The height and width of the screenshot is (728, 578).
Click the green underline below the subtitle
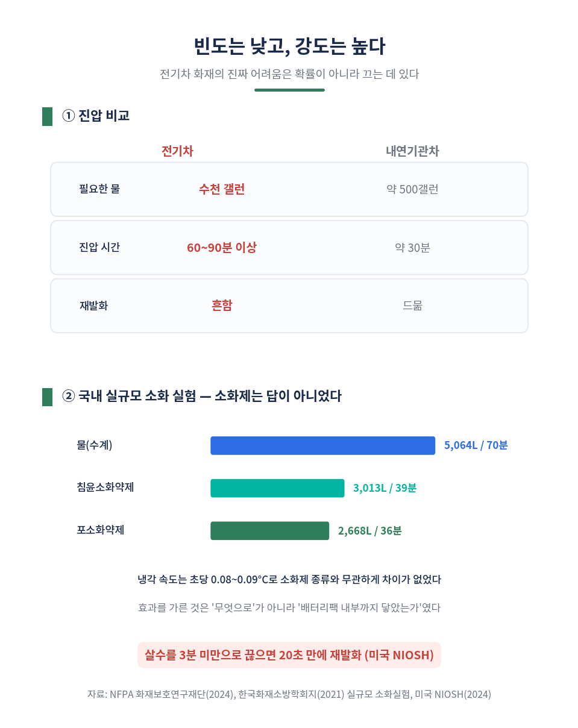point(289,90)
